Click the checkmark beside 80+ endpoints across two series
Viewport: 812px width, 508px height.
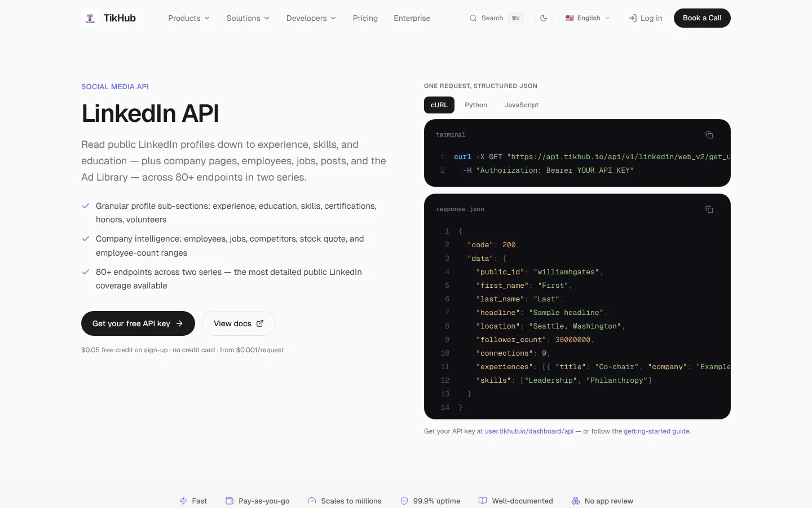pos(86,272)
